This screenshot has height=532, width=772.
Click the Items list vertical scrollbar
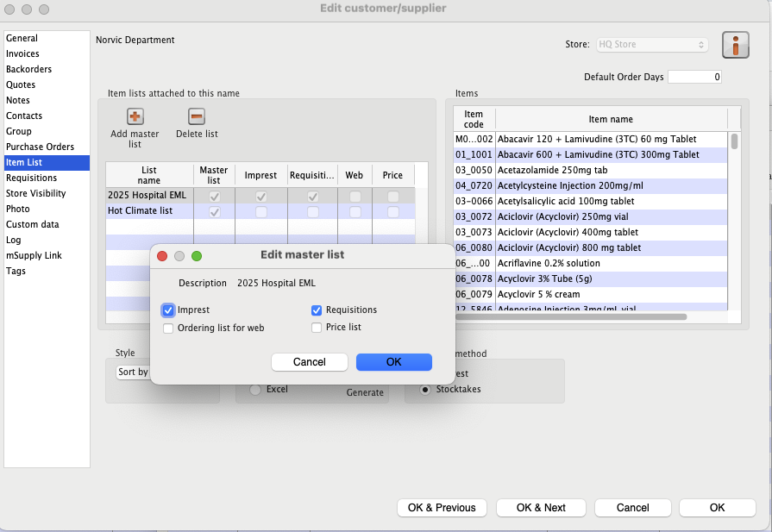coord(734,216)
